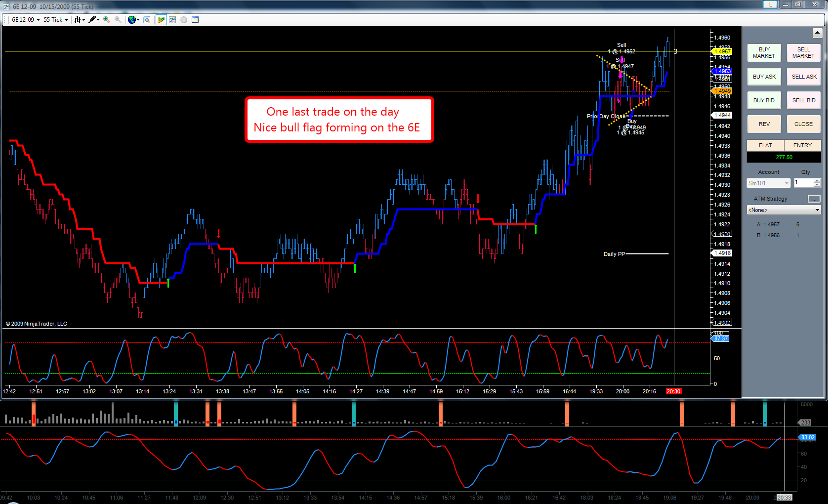Click the white 1.4944 prior close marker
This screenshot has width=828, height=504.
[722, 115]
